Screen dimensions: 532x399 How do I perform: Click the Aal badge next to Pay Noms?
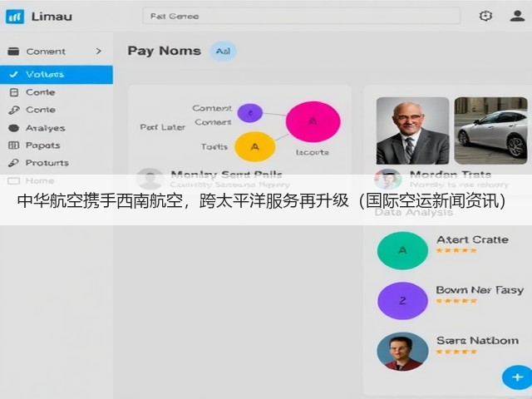[x=224, y=52]
